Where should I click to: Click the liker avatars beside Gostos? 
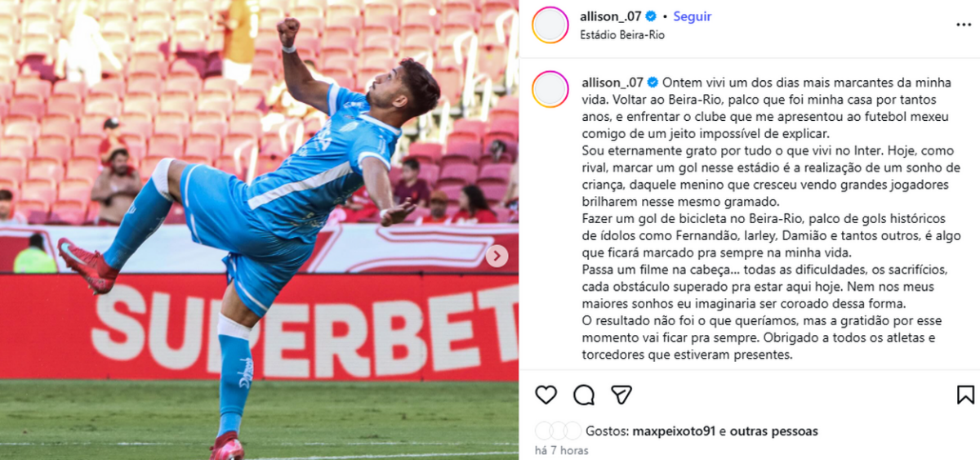coord(559,431)
